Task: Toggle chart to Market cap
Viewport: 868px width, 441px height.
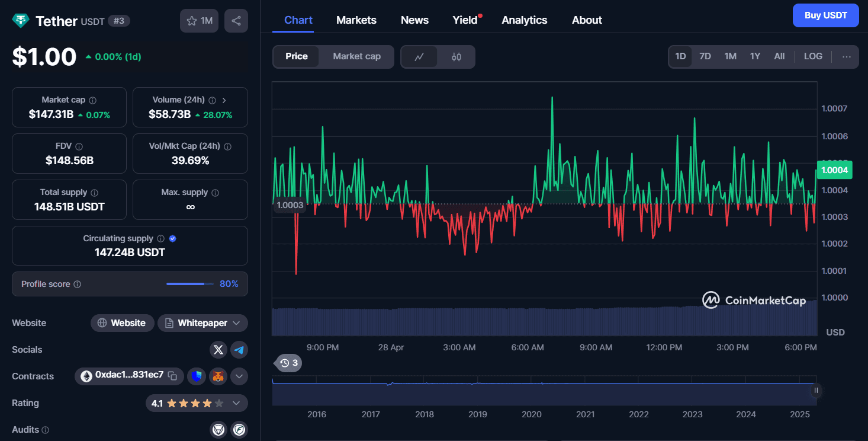Action: point(356,56)
